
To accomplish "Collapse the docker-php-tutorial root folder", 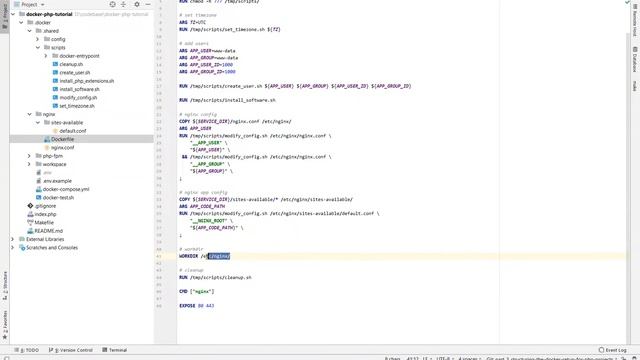I will 13,14.
